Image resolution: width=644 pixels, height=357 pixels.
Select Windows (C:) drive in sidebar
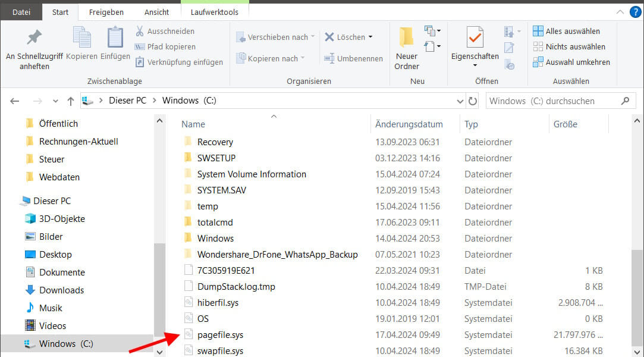(x=76, y=344)
